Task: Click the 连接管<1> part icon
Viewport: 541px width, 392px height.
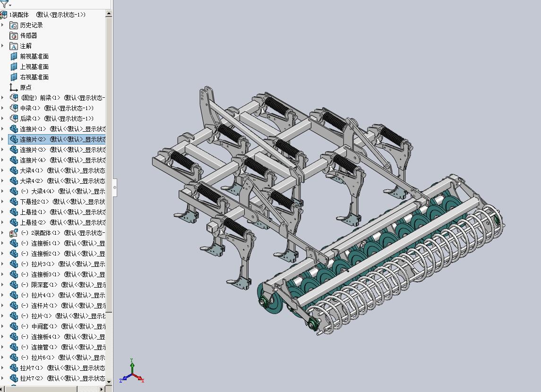Action: (14, 347)
